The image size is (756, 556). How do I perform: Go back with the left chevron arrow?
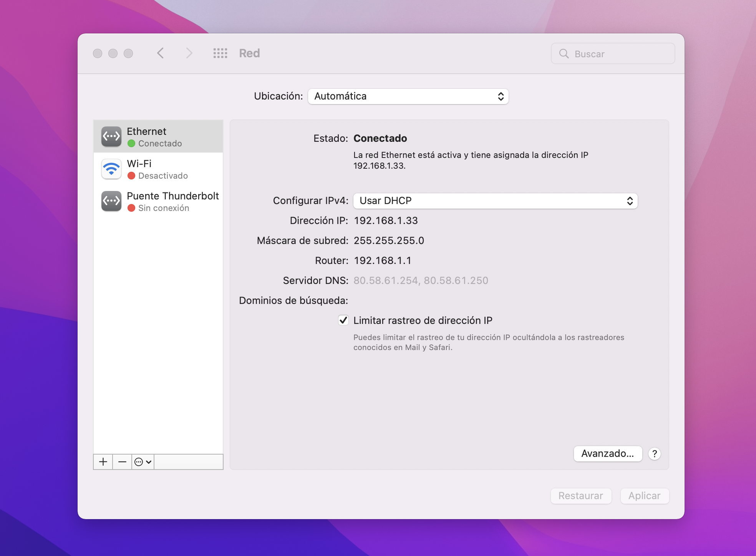point(161,53)
